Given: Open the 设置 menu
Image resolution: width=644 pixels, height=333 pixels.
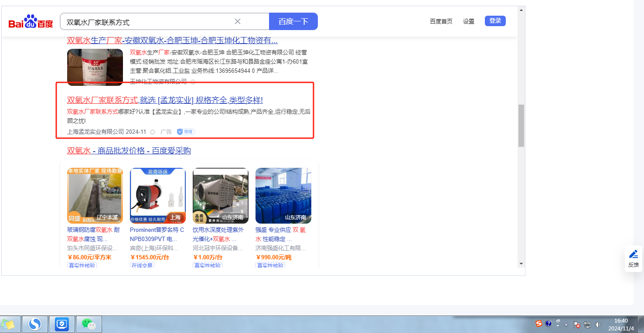Looking at the screenshot, I should [469, 21].
